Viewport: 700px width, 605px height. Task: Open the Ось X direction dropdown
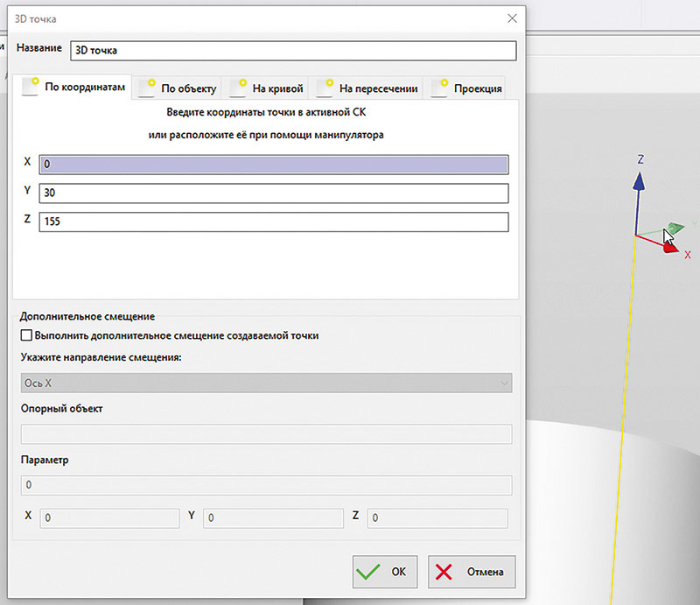267,383
